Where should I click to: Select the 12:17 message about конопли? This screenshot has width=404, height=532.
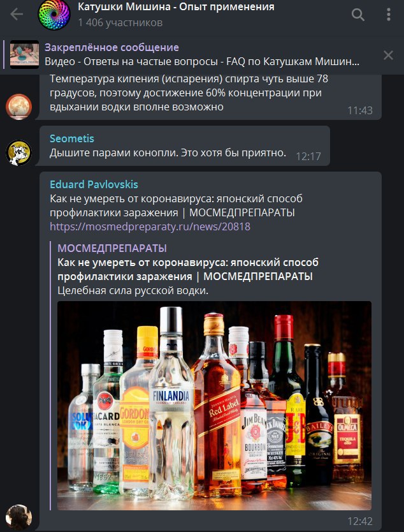pyautogui.click(x=185, y=146)
